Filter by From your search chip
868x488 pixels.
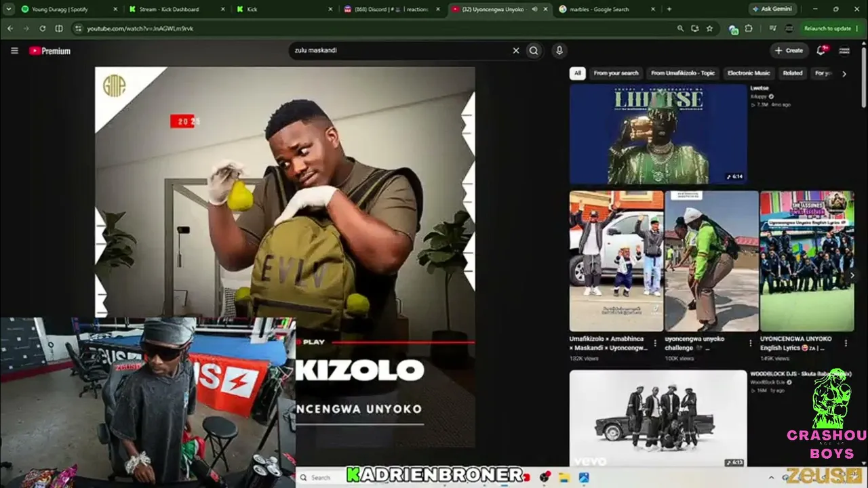[x=616, y=73]
